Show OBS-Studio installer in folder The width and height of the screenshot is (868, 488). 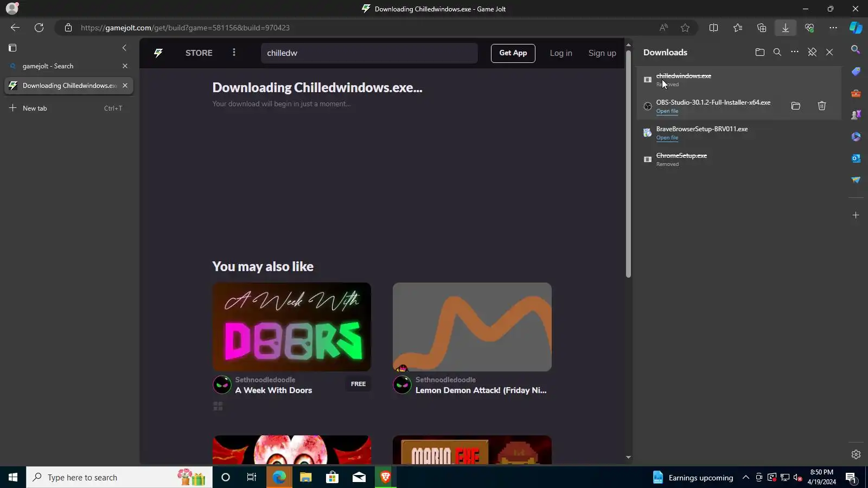[x=796, y=106]
